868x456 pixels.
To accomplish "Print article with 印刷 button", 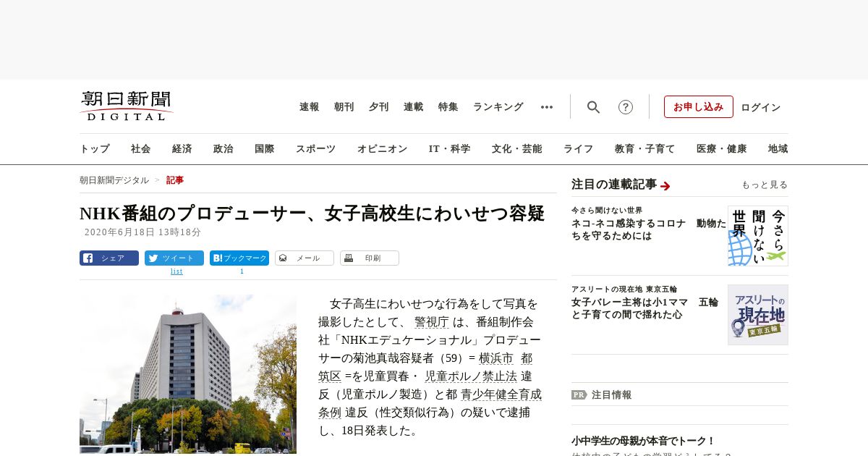I will (370, 258).
